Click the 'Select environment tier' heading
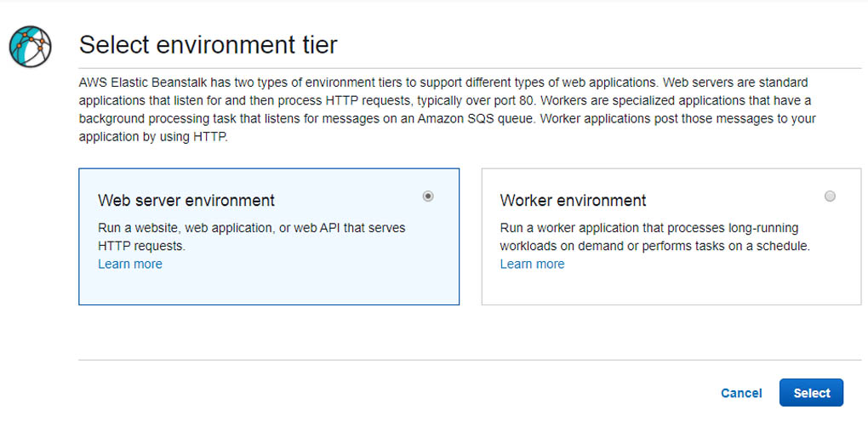This screenshot has height=421, width=868. coord(208,44)
